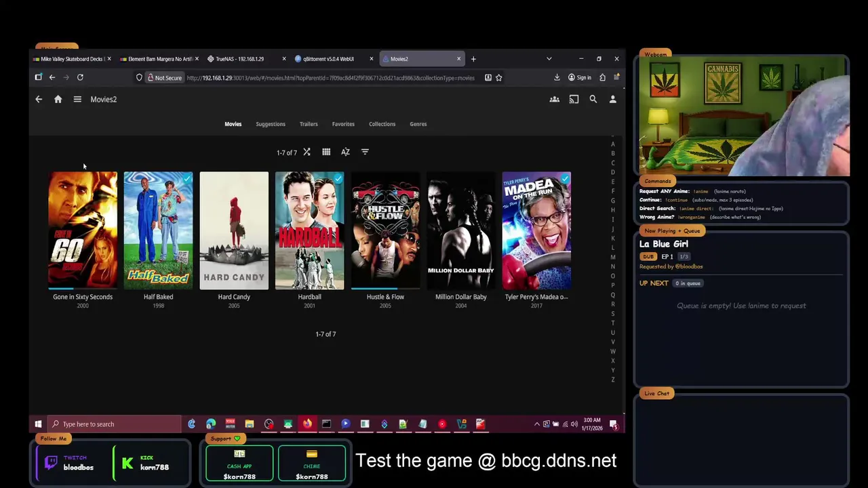Viewport: 868px width, 488px height.
Task: Select the Movies section tab
Action: (x=233, y=124)
